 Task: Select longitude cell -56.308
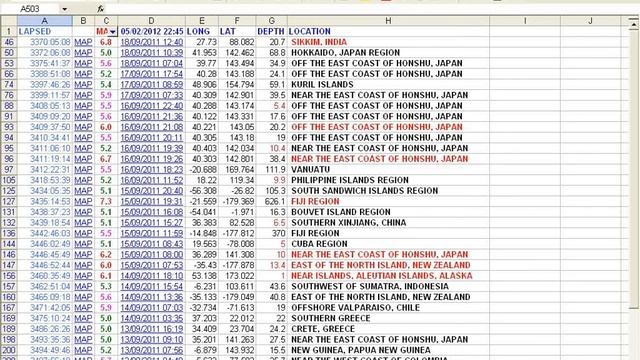pyautogui.click(x=202, y=191)
